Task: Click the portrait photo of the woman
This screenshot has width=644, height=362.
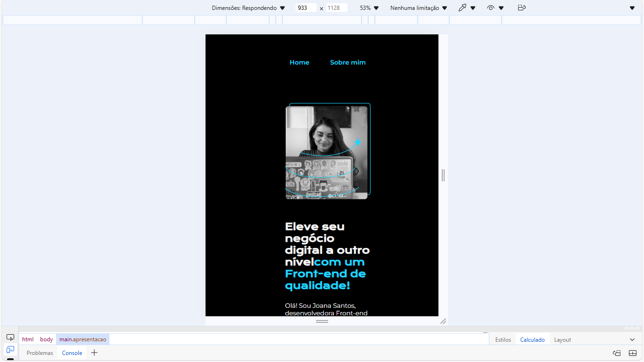Action: pos(326,152)
